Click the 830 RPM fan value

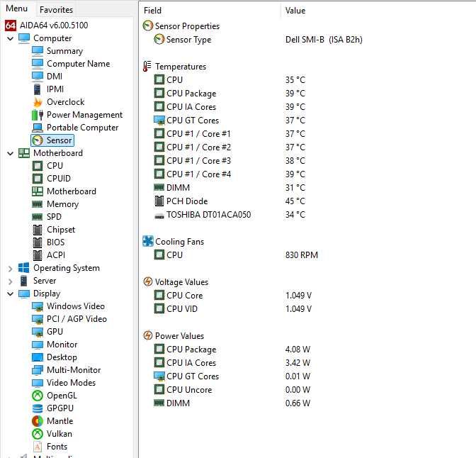coord(302,255)
